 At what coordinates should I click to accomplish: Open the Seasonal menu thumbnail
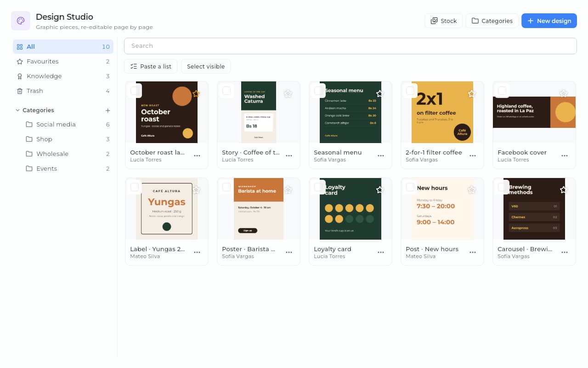point(351,112)
